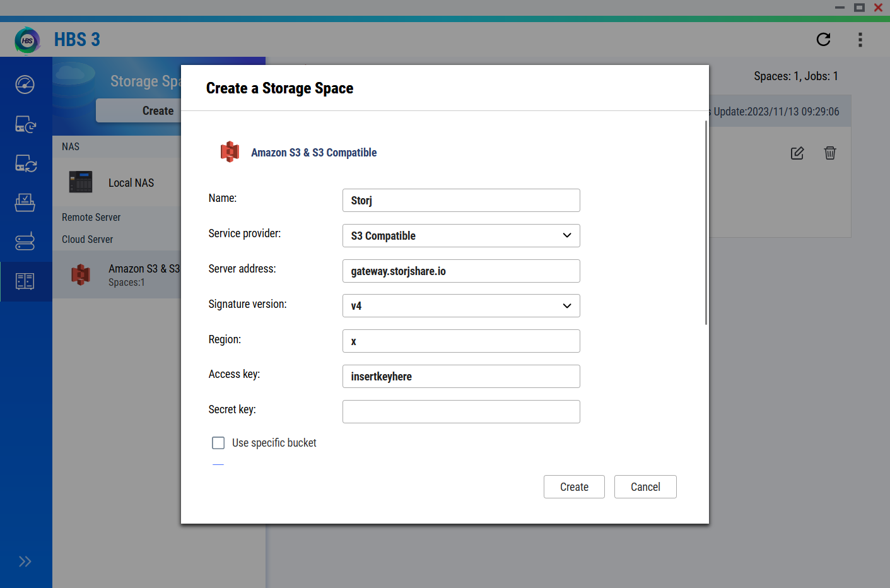
Task: Expand the sidebar with double chevron
Action: pos(25,562)
